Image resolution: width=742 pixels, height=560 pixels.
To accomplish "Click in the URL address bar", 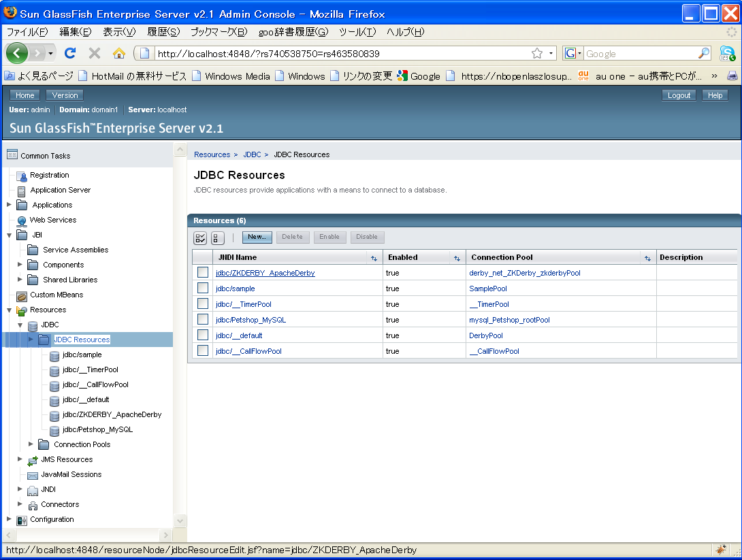I will [x=344, y=54].
